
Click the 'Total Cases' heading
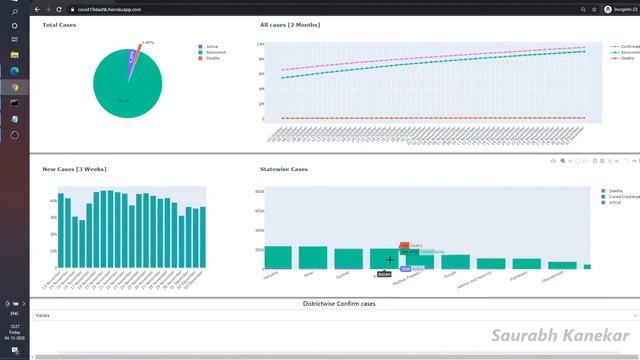pyautogui.click(x=59, y=25)
